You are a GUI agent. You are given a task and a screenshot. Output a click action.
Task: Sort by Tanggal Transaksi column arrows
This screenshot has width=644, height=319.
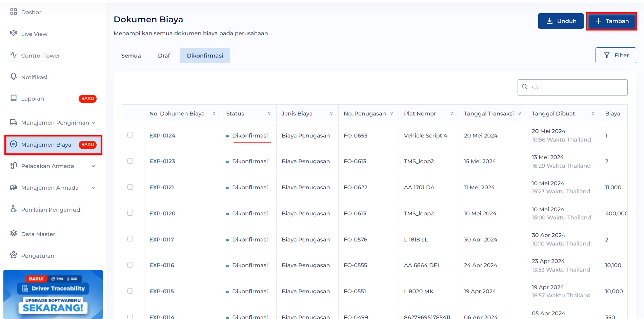coord(520,113)
